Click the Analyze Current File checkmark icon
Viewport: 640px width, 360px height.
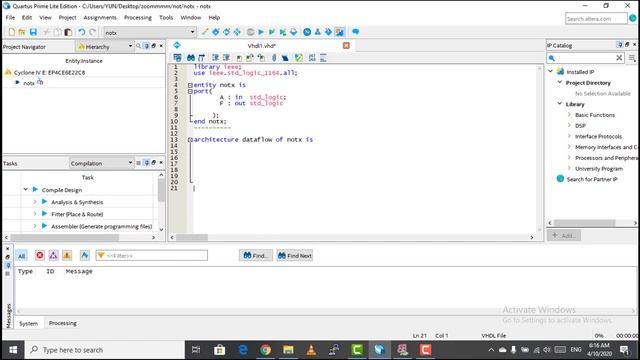[x=299, y=58]
